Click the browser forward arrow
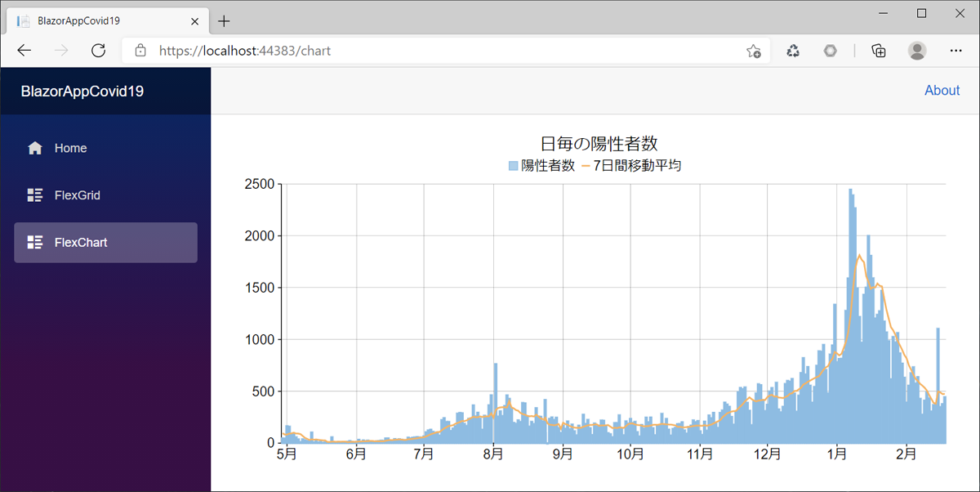The width and height of the screenshot is (980, 492). [61, 51]
